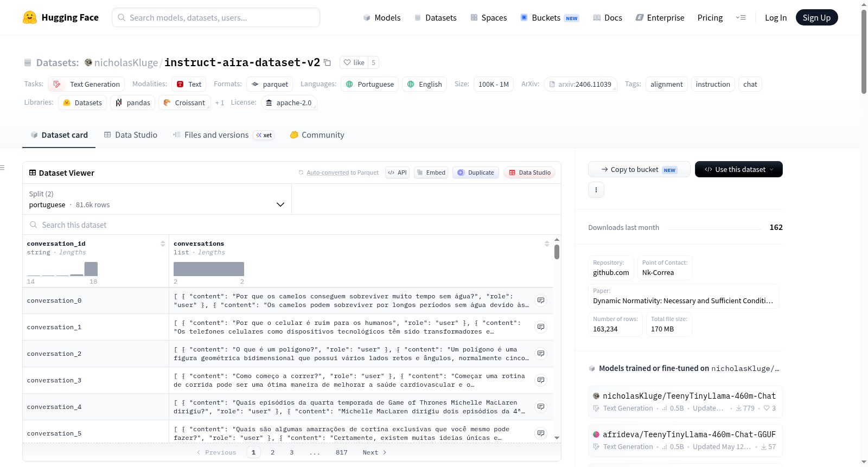
Task: Open nicholasKluge/TeenyTinyLlama-460m-Chat model card
Action: tap(685, 401)
